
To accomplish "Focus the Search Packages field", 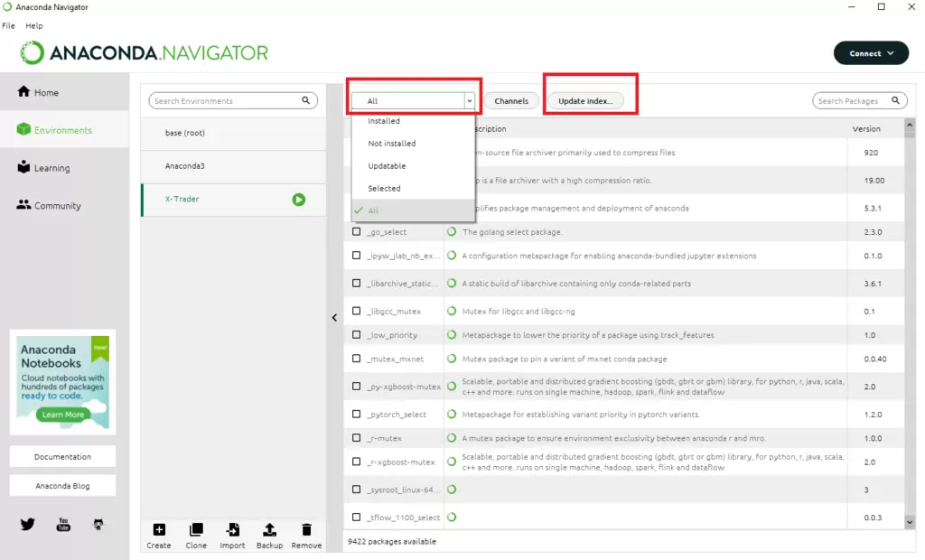I will pyautogui.click(x=860, y=101).
